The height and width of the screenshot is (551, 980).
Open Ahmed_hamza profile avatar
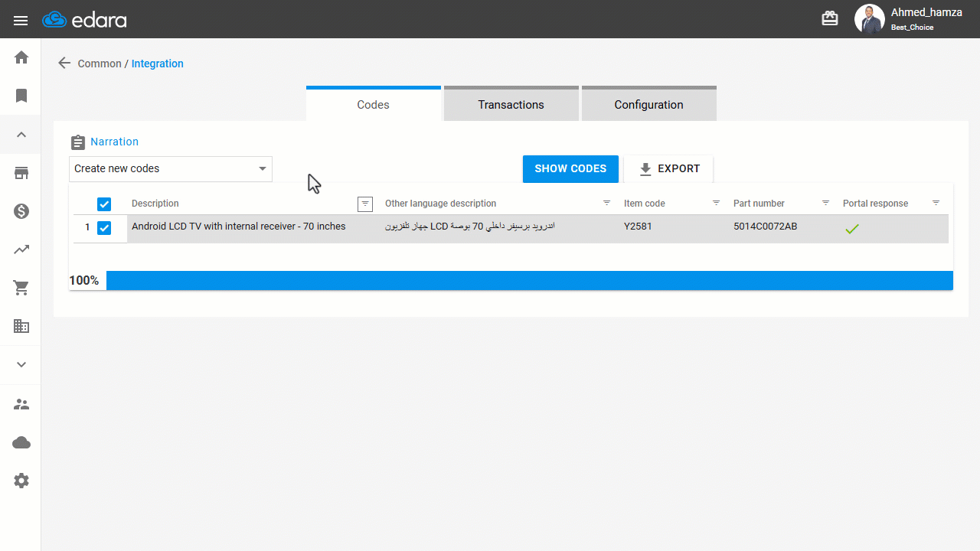(x=869, y=19)
